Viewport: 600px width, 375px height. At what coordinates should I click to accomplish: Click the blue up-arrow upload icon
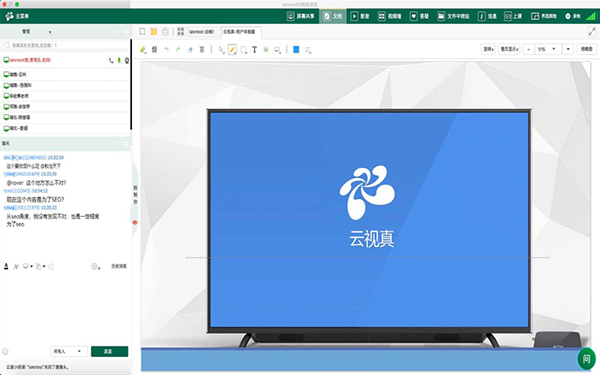coord(190,49)
